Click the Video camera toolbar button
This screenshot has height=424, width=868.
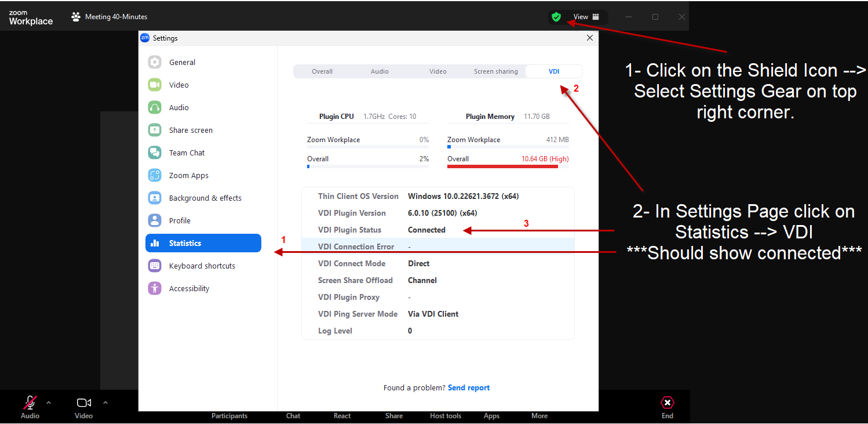click(x=84, y=407)
